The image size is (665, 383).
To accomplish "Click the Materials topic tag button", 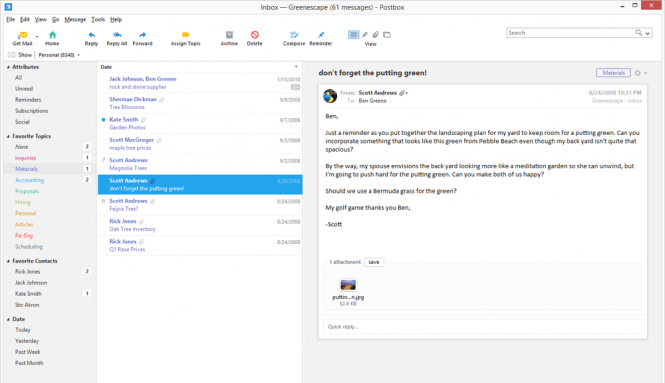I will pyautogui.click(x=613, y=73).
